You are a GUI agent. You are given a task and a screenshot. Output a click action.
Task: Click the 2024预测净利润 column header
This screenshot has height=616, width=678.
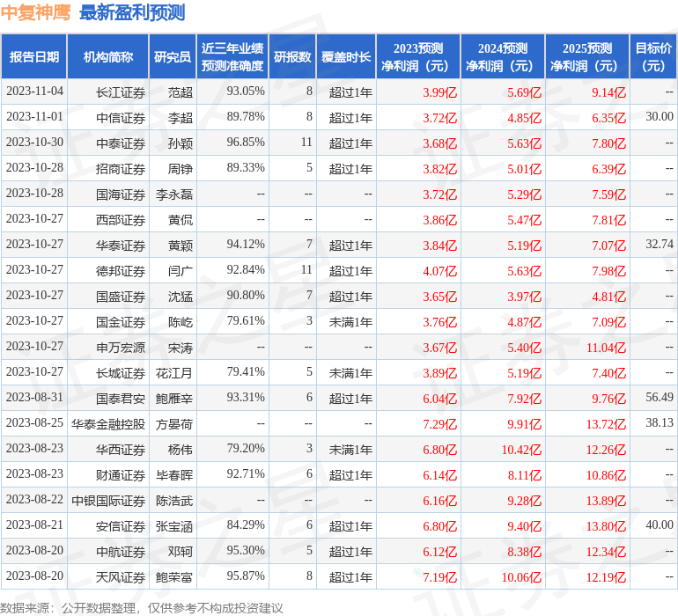coord(503,56)
